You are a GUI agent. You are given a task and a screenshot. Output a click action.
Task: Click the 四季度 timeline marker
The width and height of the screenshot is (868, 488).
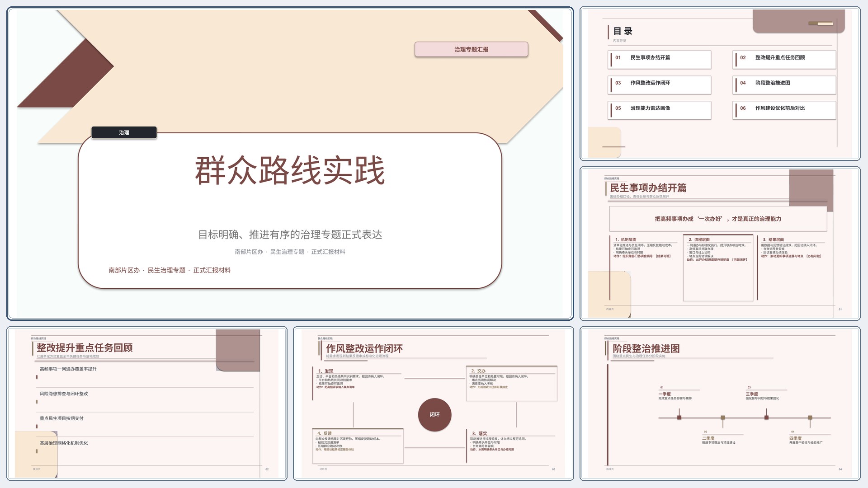[x=810, y=418]
